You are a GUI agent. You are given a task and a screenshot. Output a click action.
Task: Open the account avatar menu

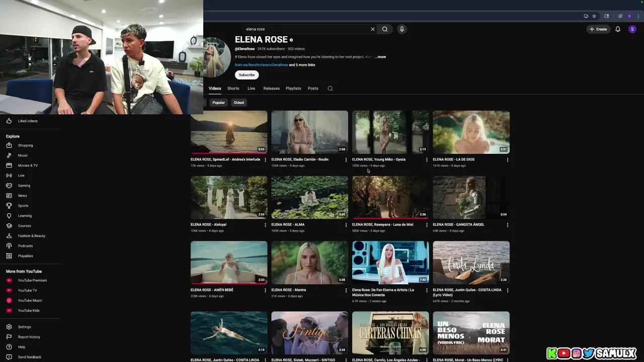(x=632, y=29)
